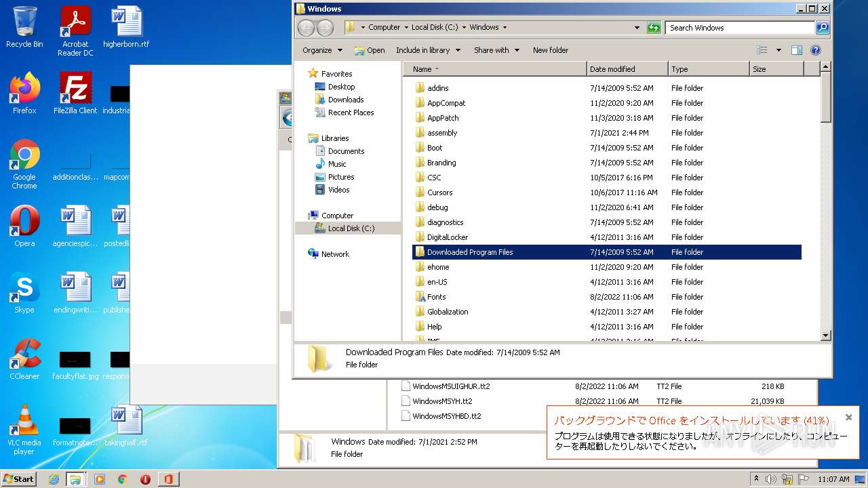Select the Fonts folder
Screen dimensions: 868x488
click(436, 297)
